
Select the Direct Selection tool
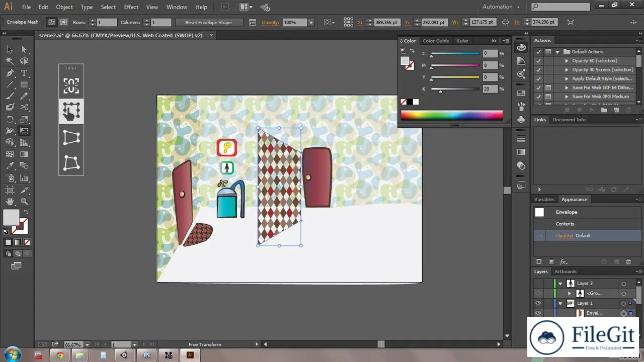[24, 49]
